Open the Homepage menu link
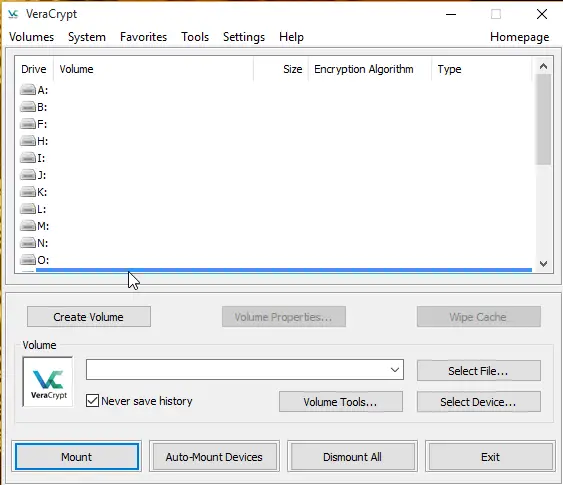The height and width of the screenshot is (485, 563). click(x=519, y=37)
